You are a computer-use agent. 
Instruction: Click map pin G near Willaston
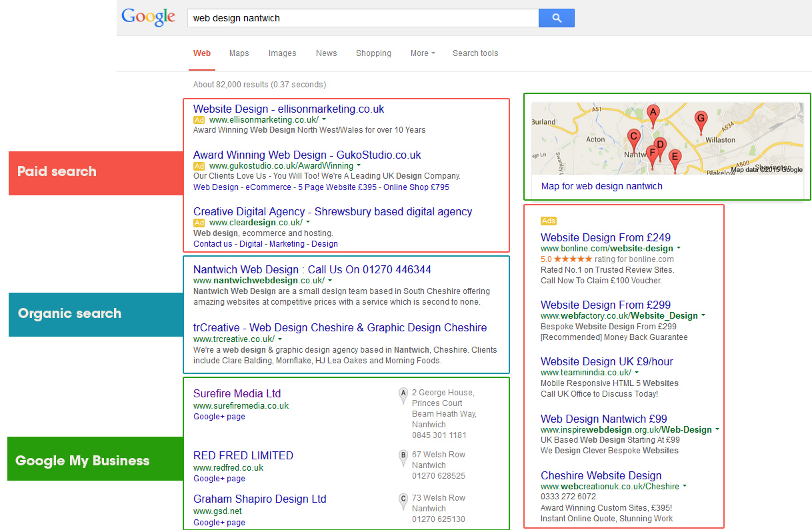coord(700,122)
